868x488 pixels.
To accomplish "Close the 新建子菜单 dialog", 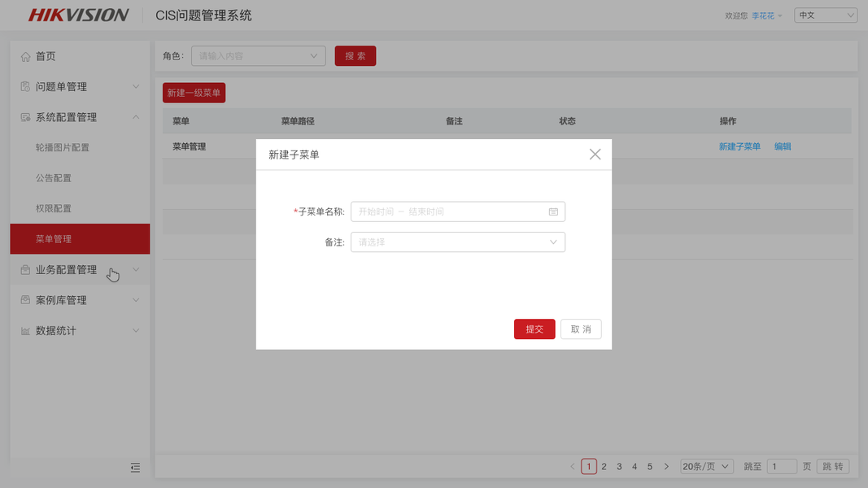I will (595, 155).
